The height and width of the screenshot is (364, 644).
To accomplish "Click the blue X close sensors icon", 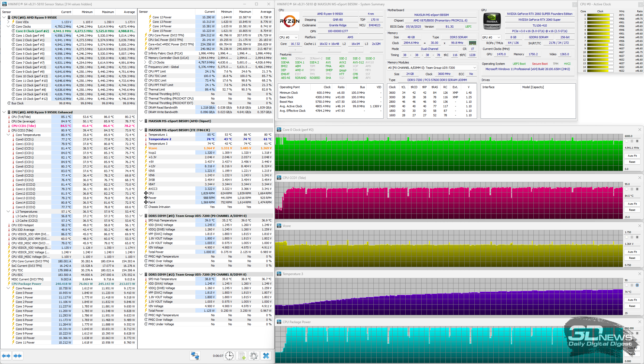I will (x=266, y=356).
